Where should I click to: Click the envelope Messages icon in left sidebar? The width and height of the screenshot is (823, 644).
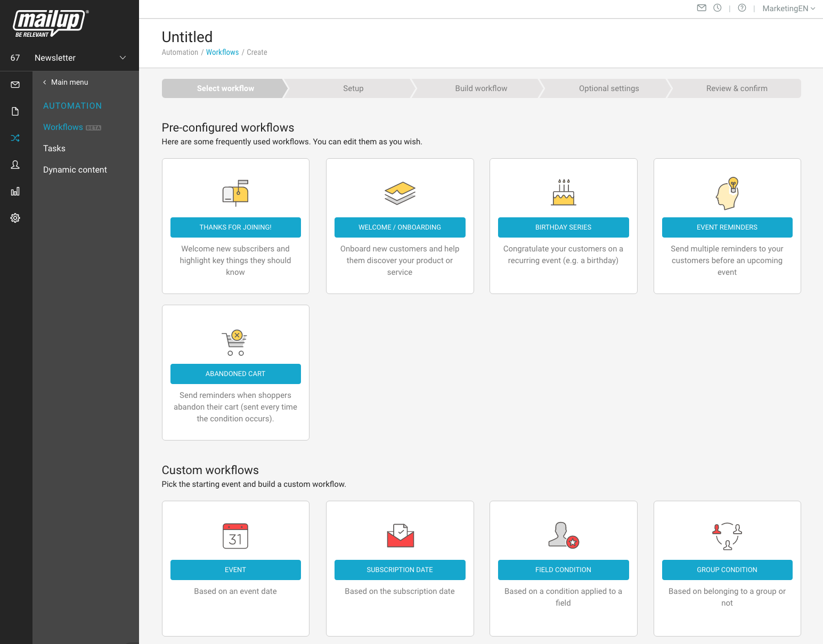point(15,85)
